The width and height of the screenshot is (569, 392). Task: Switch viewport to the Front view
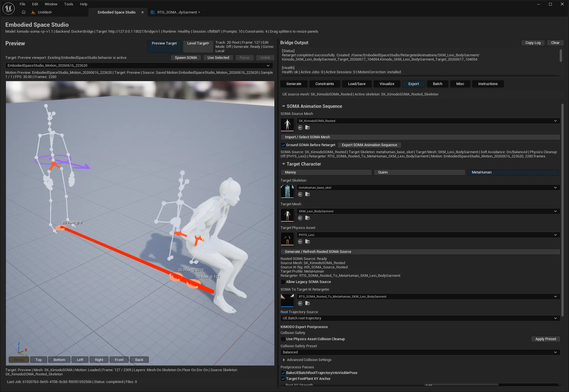point(119,360)
